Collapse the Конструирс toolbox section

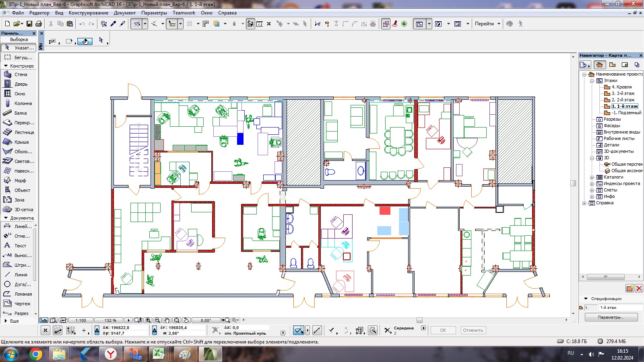coord(6,66)
